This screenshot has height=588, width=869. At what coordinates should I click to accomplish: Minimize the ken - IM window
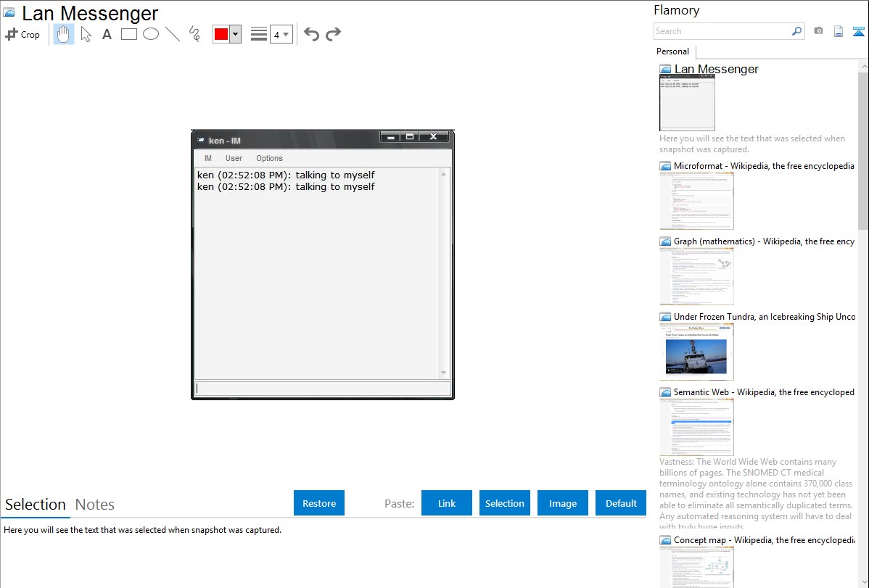coord(391,137)
